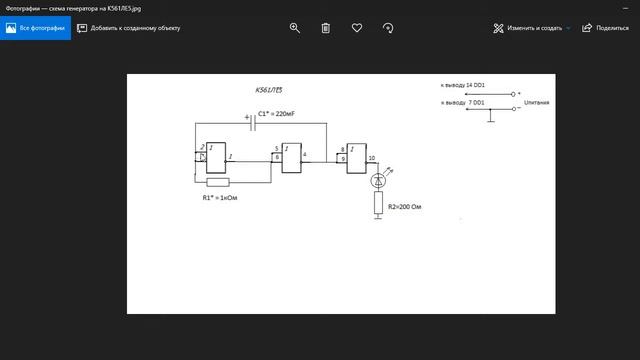Open the Изменить и создать menu
Viewport: 640px width, 360px height.
(x=532, y=28)
